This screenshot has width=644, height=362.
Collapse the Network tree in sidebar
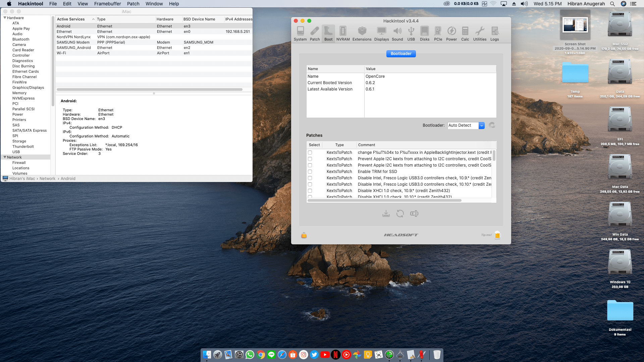coord(5,157)
